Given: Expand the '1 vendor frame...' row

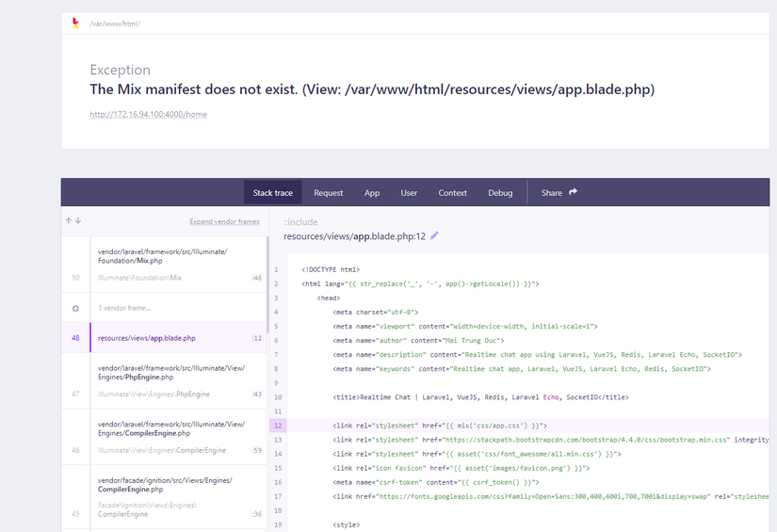Looking at the screenshot, I should click(164, 308).
